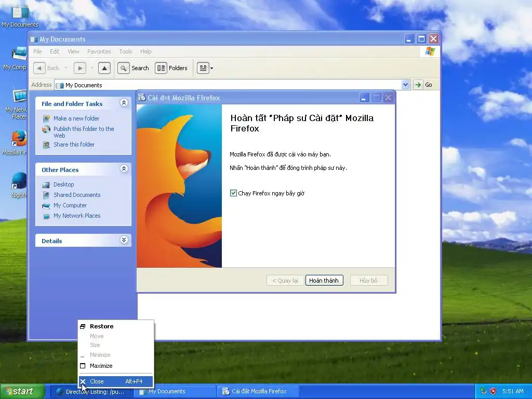Screen dimensions: 532x399
Task: Switch to My Documents taskbar button
Action: (x=174, y=392)
